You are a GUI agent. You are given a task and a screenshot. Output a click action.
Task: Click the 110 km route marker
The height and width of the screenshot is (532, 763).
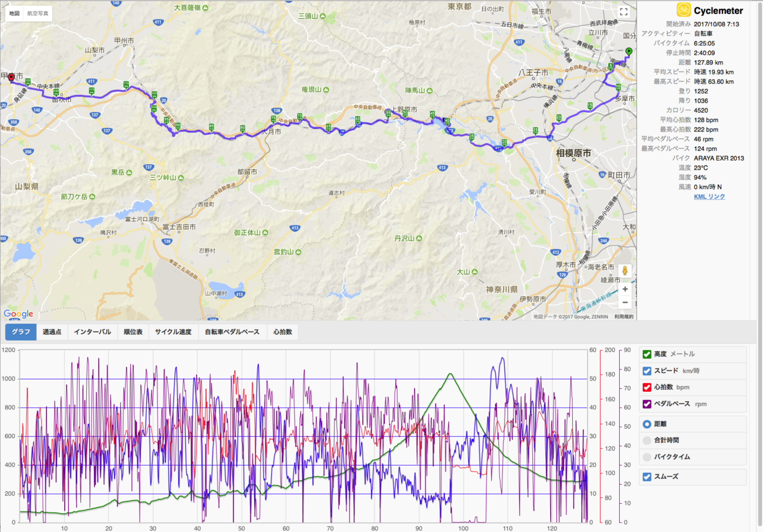click(126, 84)
